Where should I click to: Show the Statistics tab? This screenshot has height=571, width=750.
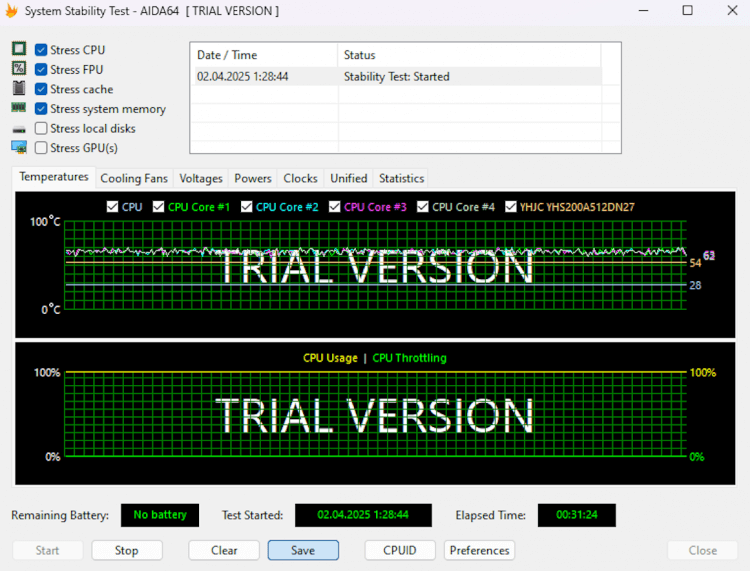click(401, 178)
